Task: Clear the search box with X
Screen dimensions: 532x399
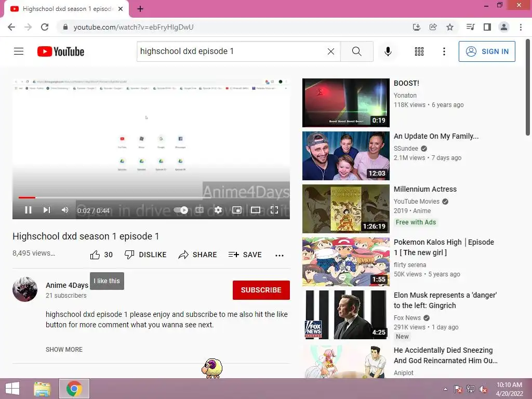Action: [x=331, y=51]
